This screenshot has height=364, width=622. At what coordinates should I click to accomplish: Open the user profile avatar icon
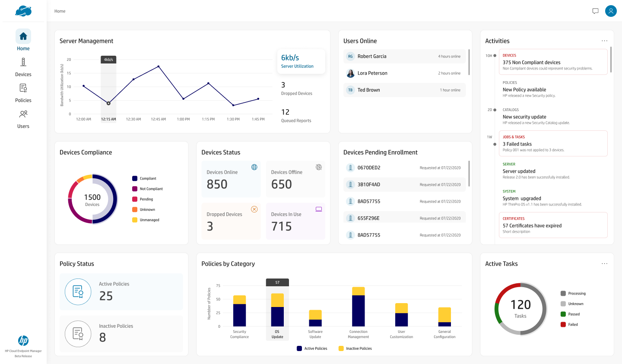[611, 11]
